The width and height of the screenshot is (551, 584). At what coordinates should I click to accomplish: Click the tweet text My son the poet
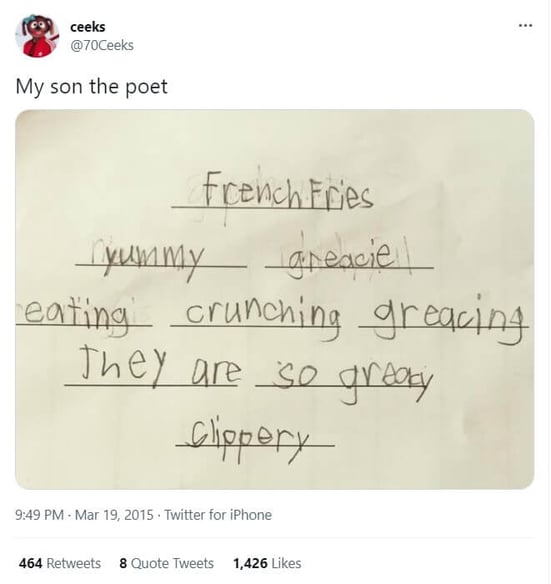point(92,87)
